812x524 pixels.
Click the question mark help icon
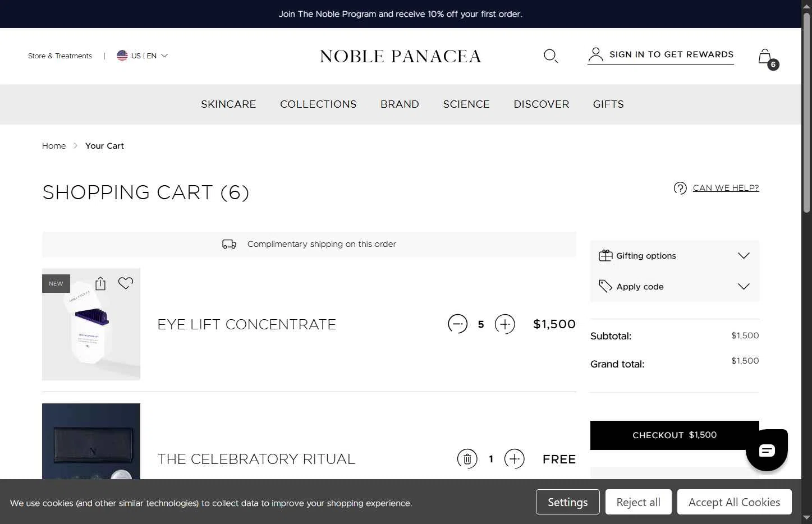tap(680, 188)
